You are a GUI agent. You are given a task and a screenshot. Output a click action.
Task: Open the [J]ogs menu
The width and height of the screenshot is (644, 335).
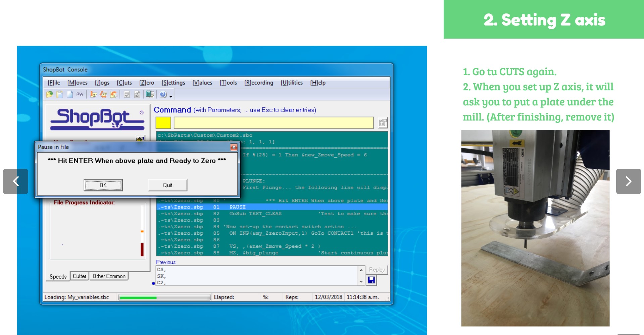pyautogui.click(x=102, y=83)
